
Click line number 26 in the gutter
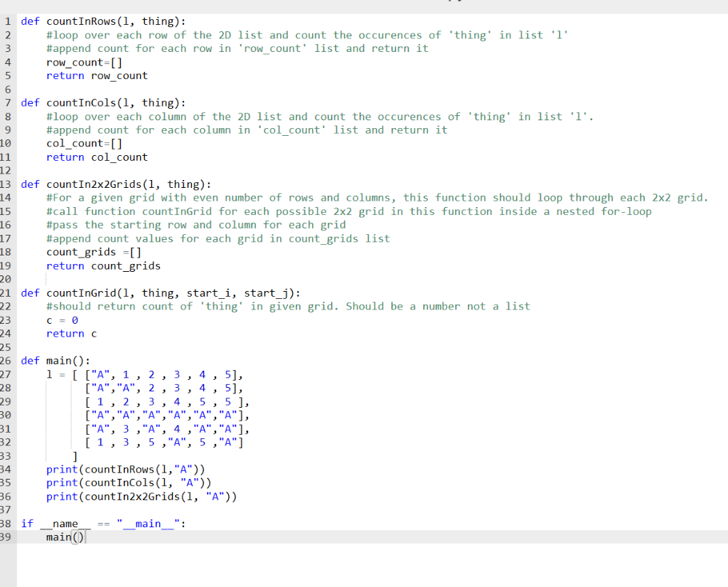click(x=6, y=360)
